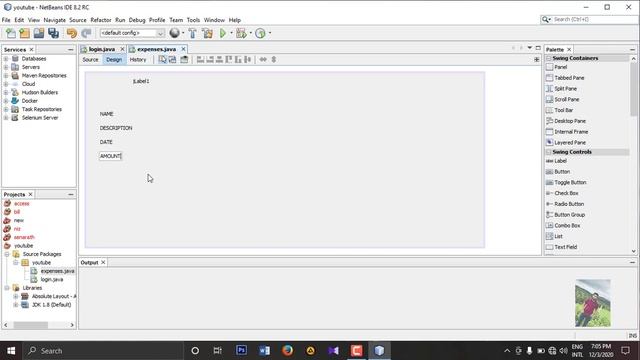The width and height of the screenshot is (640, 360).
Task: Click the Save All toolbar icon
Action: point(53,33)
